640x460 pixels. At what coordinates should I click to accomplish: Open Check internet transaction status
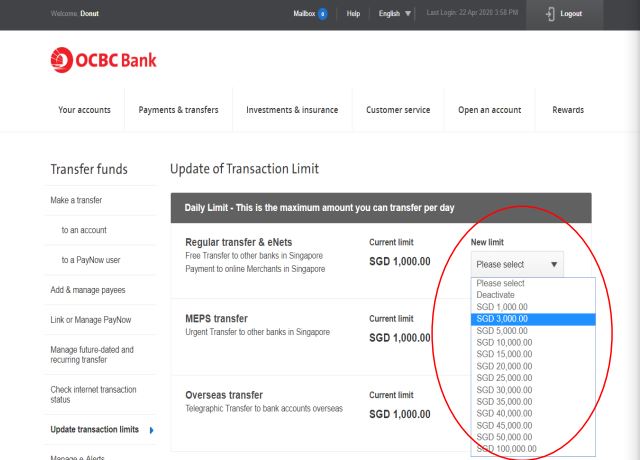(93, 395)
